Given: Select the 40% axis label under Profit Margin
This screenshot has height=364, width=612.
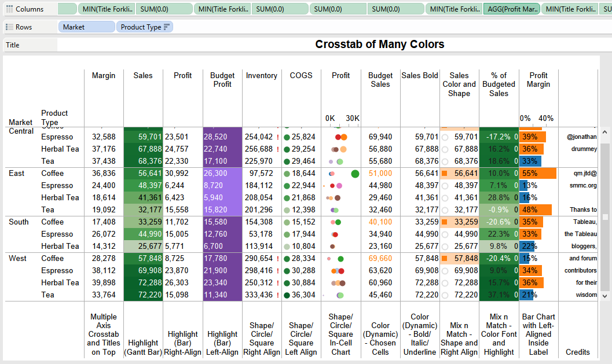Looking at the screenshot, I should pos(545,118).
